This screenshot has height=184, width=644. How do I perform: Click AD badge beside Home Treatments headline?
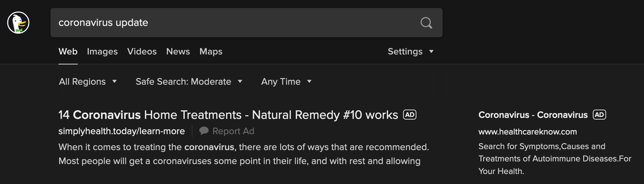pyautogui.click(x=409, y=115)
